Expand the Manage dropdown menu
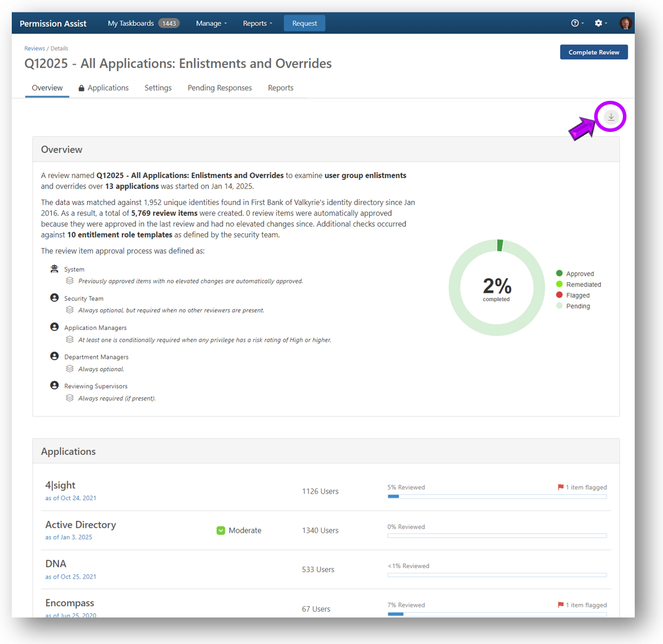This screenshot has height=644, width=663. coord(211,23)
